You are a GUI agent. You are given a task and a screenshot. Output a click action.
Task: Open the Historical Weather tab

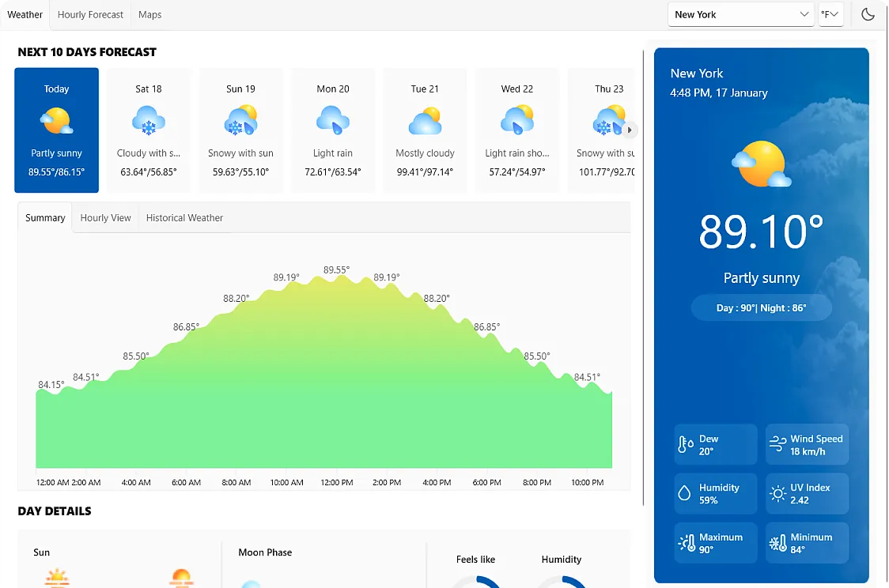point(183,217)
